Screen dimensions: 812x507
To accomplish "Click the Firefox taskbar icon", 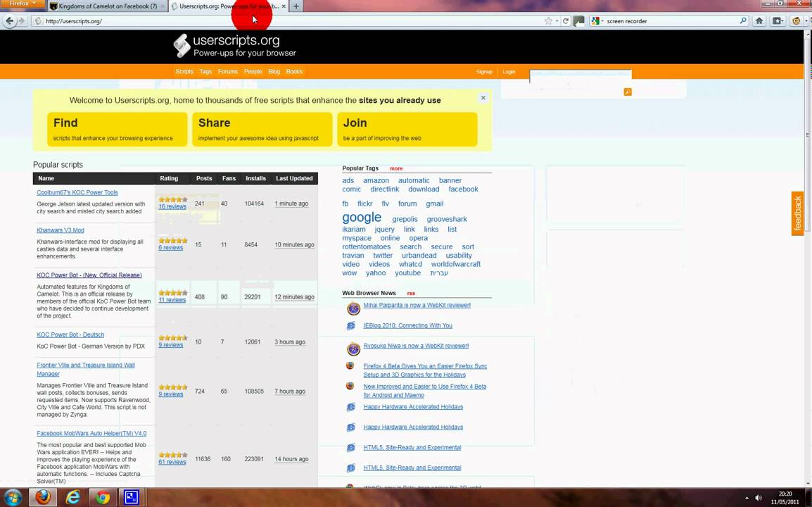I will click(43, 498).
